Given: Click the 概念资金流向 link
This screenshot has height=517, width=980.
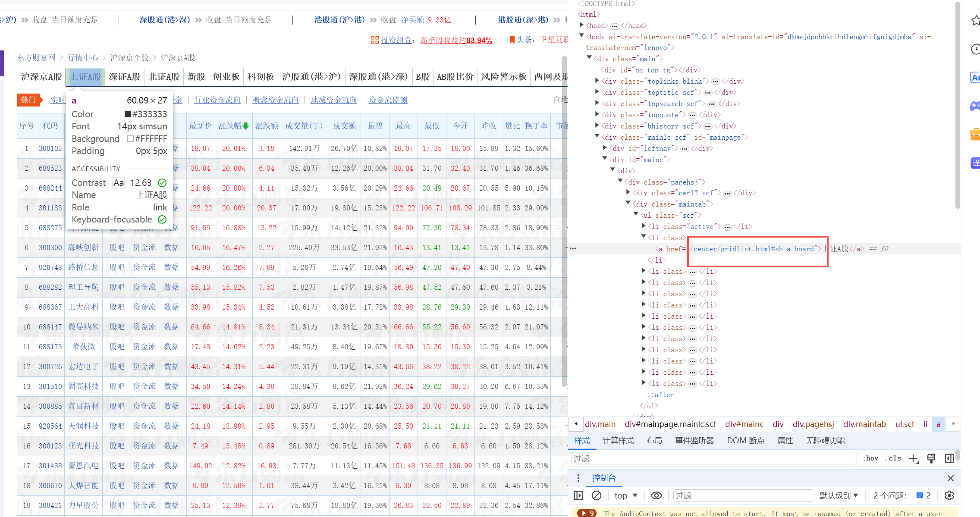Looking at the screenshot, I should (x=275, y=100).
